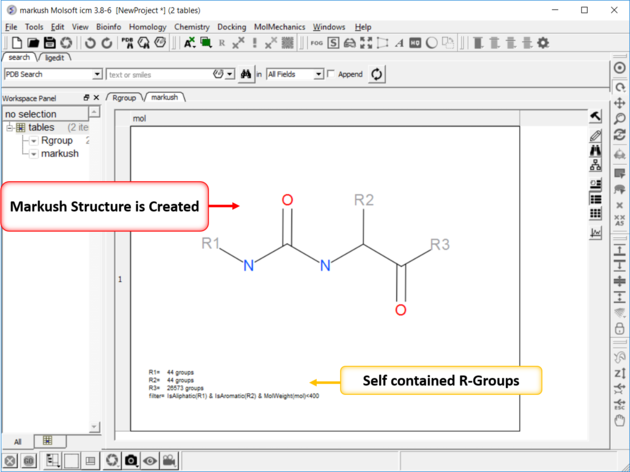Select the zoom magnifier tool on right sidebar
The height and width of the screenshot is (472, 630).
[620, 119]
